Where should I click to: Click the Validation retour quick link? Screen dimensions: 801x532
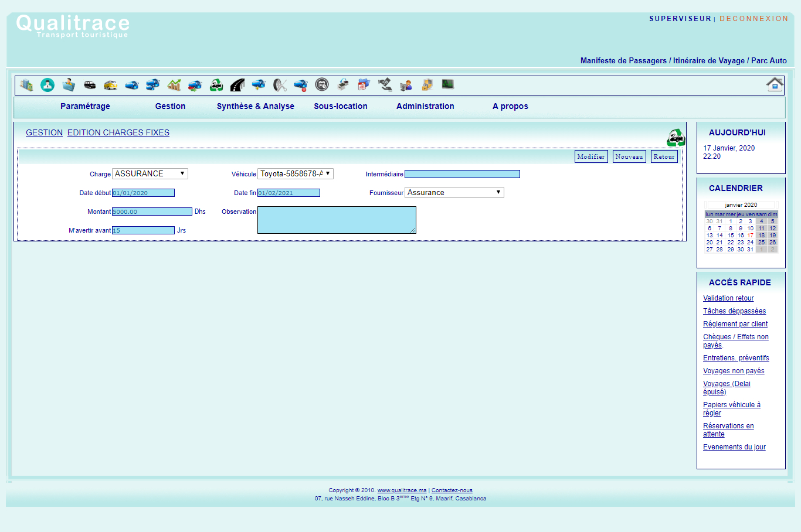pyautogui.click(x=728, y=298)
